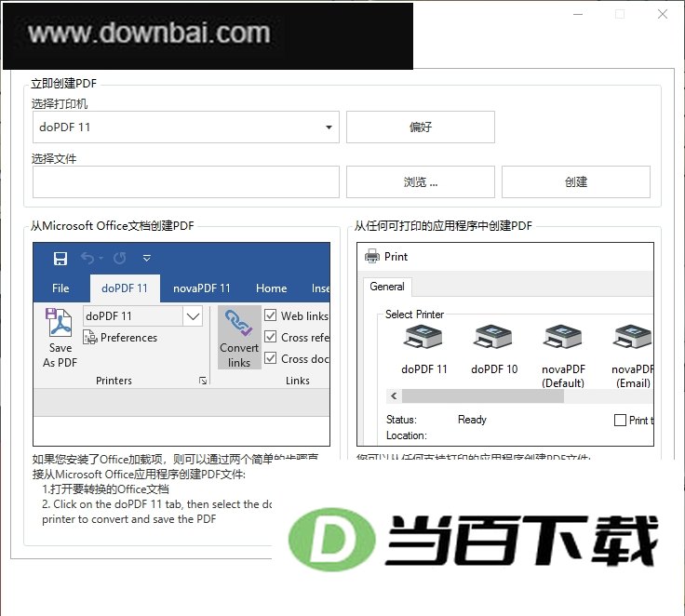Open the File ribbon tab
685x616 pixels.
click(60, 288)
